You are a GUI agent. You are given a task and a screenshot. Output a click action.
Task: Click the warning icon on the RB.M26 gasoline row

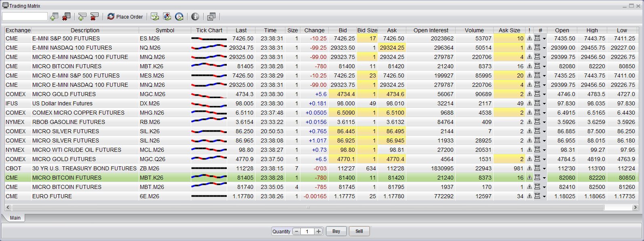point(529,122)
